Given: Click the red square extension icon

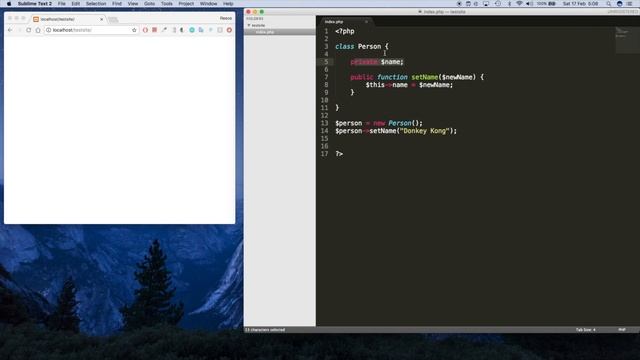Looking at the screenshot, I should pyautogui.click(x=155, y=30).
